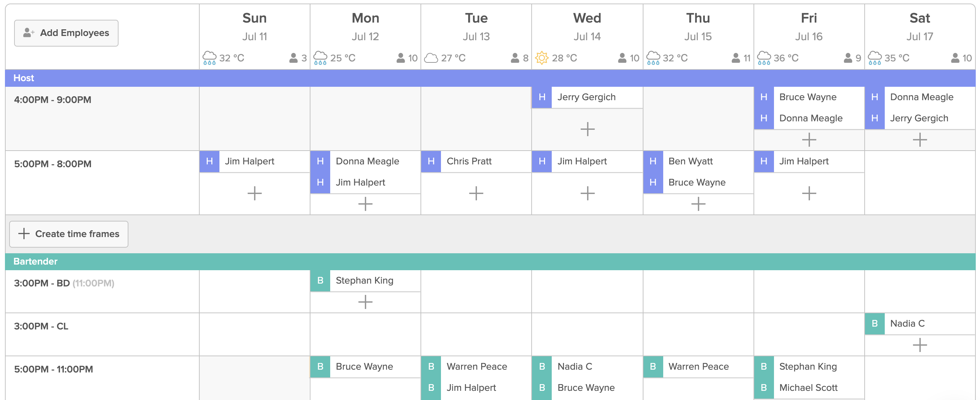The height and width of the screenshot is (400, 980).
Task: Open Jerry Gergich's Wednesday host shift
Action: 587,97
